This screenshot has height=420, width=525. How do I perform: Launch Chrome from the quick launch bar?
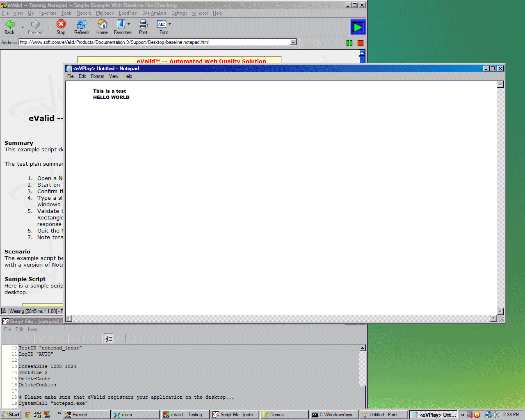click(x=28, y=415)
